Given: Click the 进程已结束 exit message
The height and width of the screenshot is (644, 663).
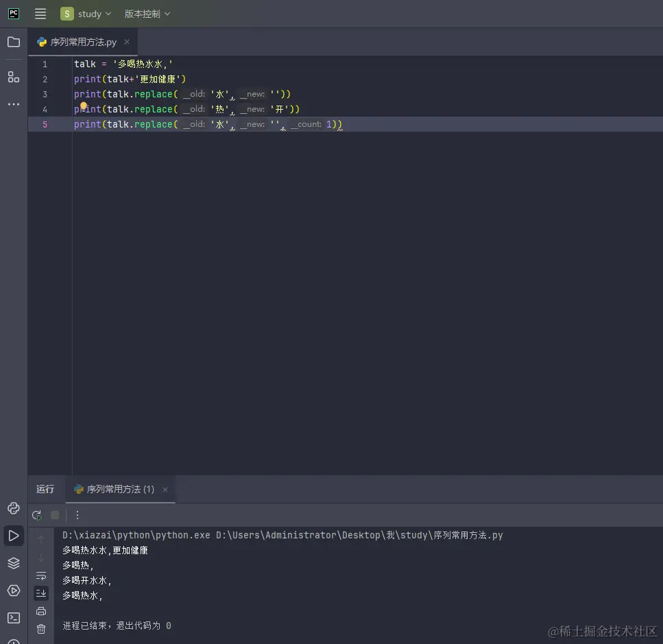Looking at the screenshot, I should (117, 625).
